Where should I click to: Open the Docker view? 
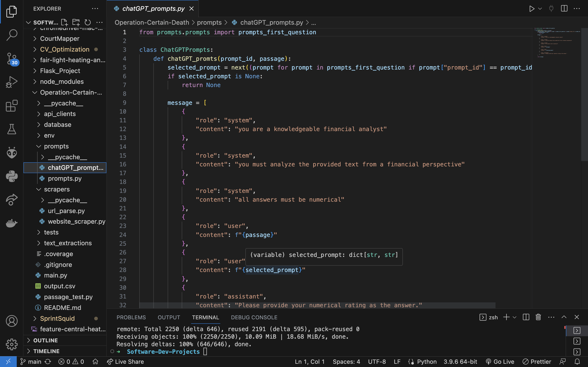coord(11,223)
